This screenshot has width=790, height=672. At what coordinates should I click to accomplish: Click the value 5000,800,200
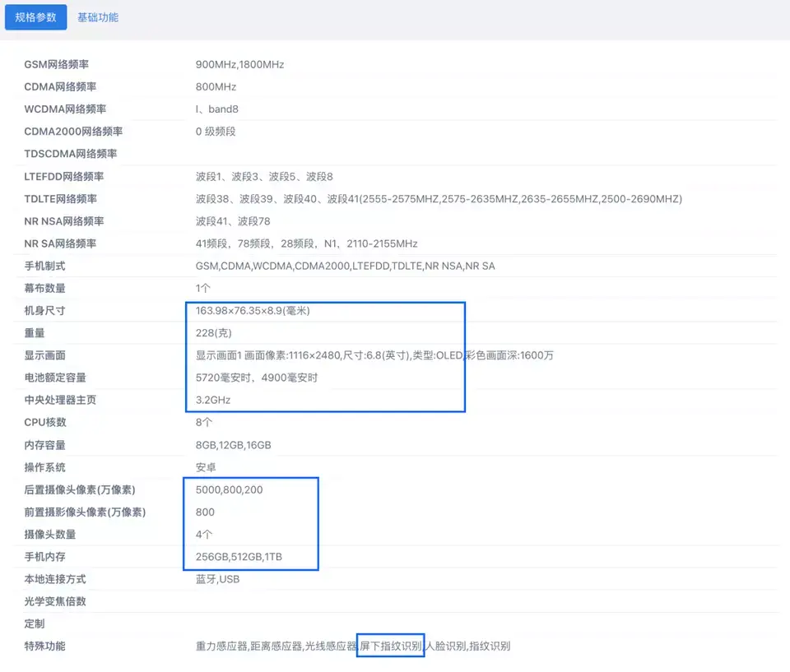point(230,489)
